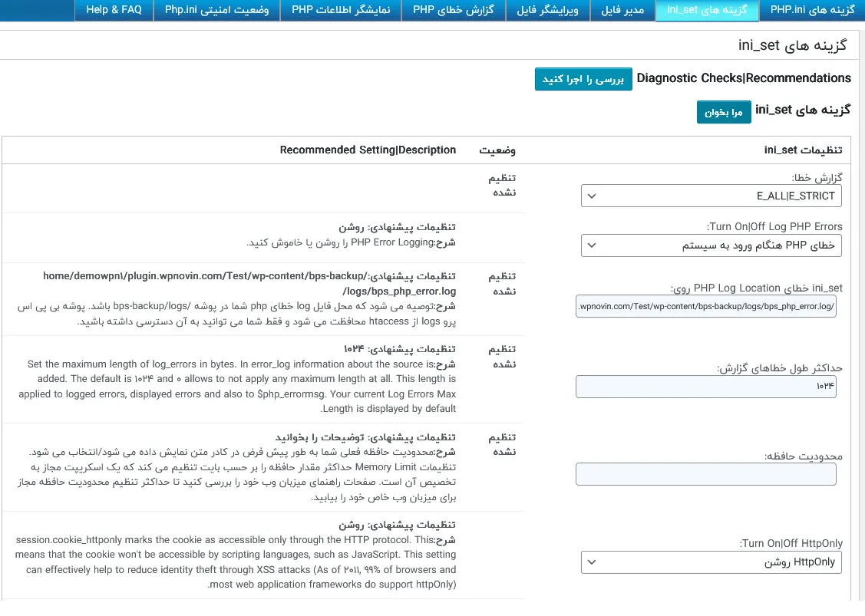The width and height of the screenshot is (865, 616).
Task: Select the گزینه های ini_set tab
Action: (707, 10)
